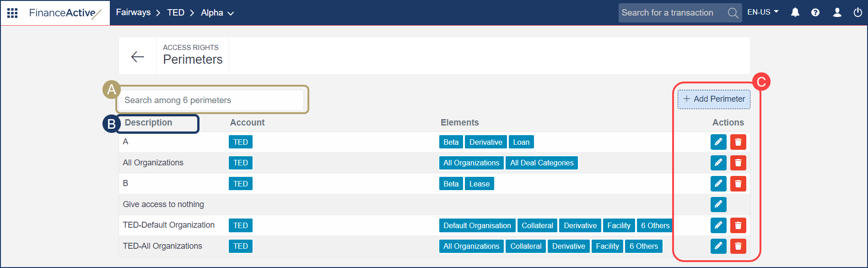Delete the All Organizations perimeter
This screenshot has width=868, height=268.
[x=738, y=163]
